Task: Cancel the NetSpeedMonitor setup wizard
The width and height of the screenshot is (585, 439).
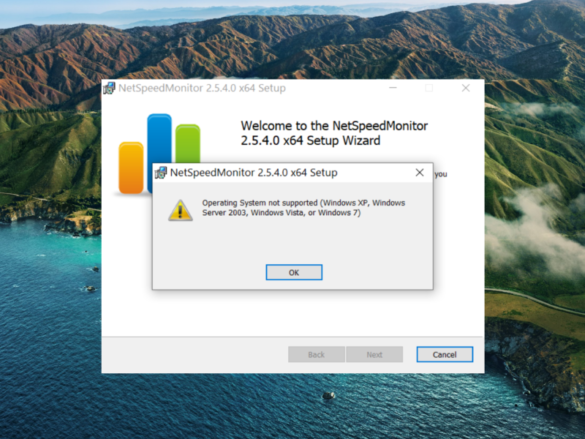Action: pyautogui.click(x=445, y=354)
